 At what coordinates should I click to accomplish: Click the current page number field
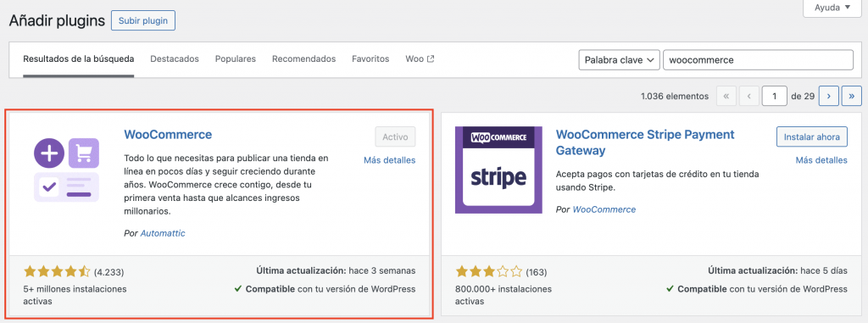tap(775, 96)
